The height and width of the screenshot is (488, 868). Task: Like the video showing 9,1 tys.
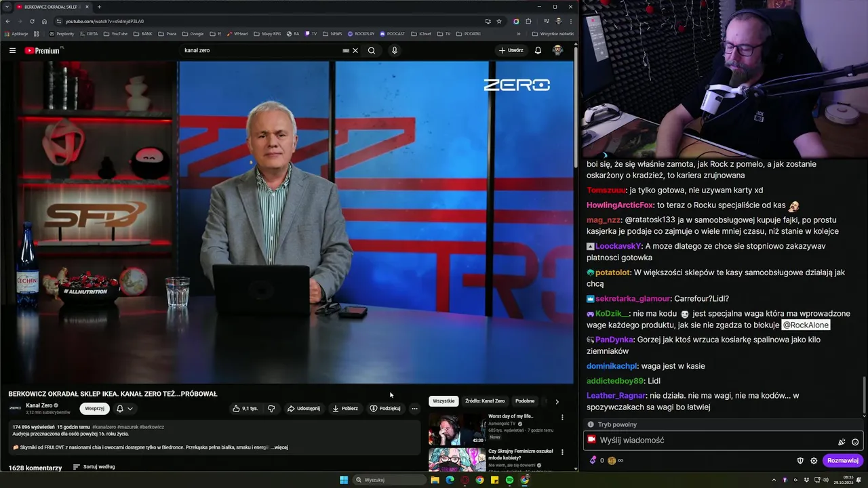(x=245, y=409)
